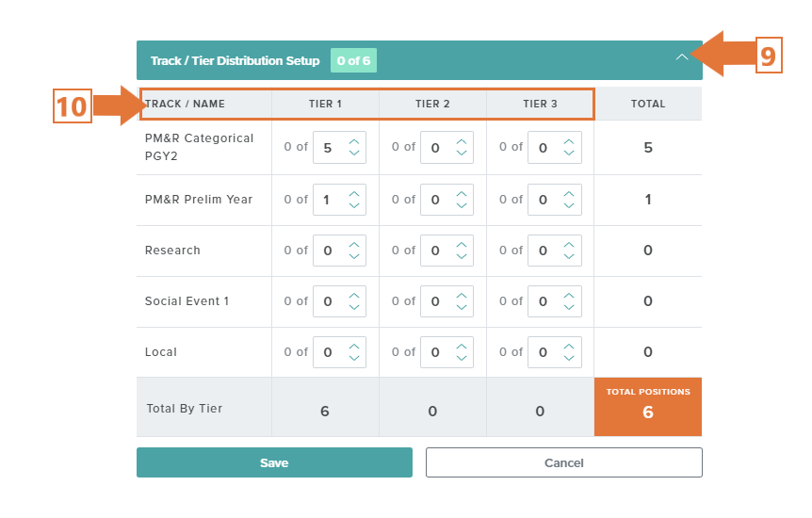
Task: Increase Local Tier 3 value
Action: (569, 346)
